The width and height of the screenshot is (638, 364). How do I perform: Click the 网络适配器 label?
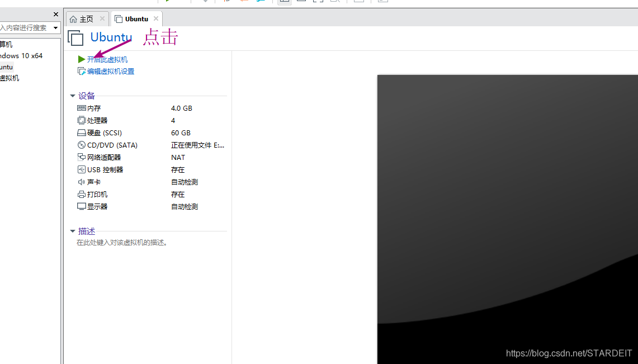(104, 157)
